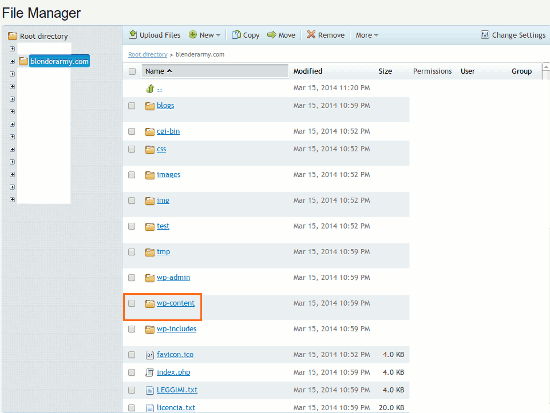Click the images folder icon
This screenshot has width=550, height=413.
(x=150, y=175)
